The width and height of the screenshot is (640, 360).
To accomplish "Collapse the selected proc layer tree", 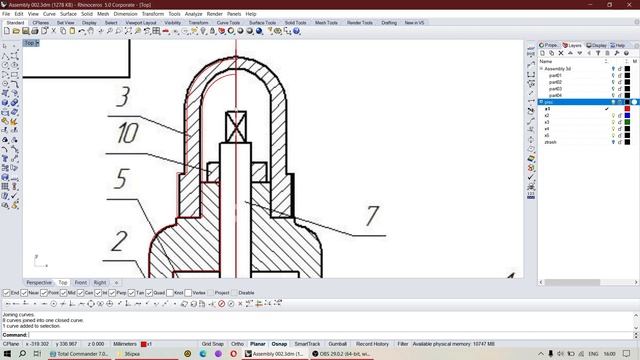I will coord(541,102).
